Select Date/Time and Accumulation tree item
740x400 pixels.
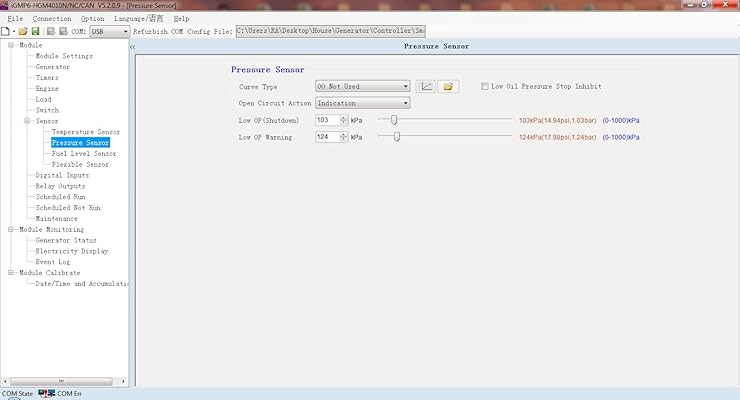[x=82, y=284]
